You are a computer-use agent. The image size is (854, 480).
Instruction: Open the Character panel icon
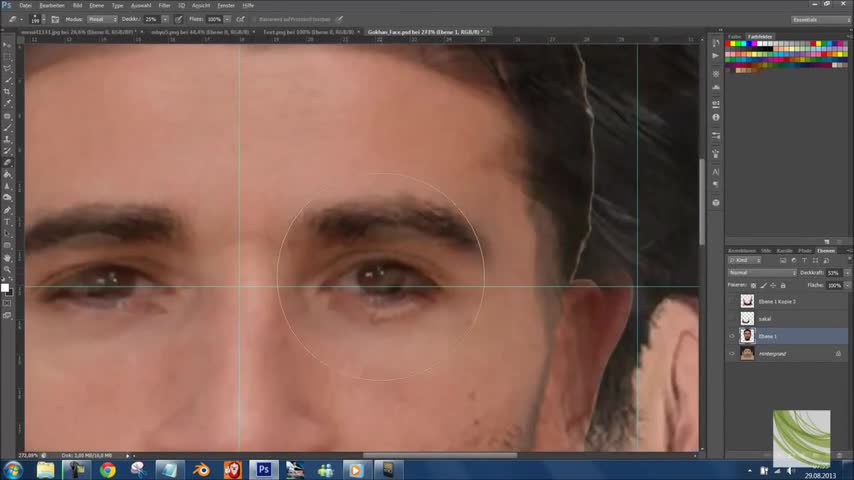coord(716,172)
